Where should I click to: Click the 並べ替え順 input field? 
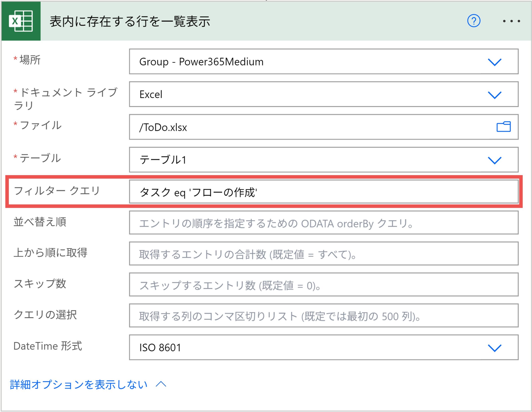pyautogui.click(x=324, y=223)
